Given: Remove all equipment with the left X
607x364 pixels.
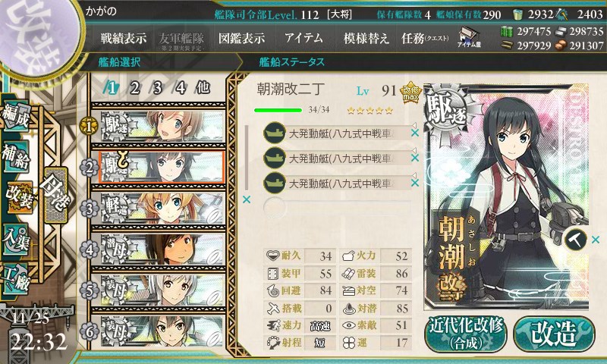Looking at the screenshot, I should click(x=246, y=199).
